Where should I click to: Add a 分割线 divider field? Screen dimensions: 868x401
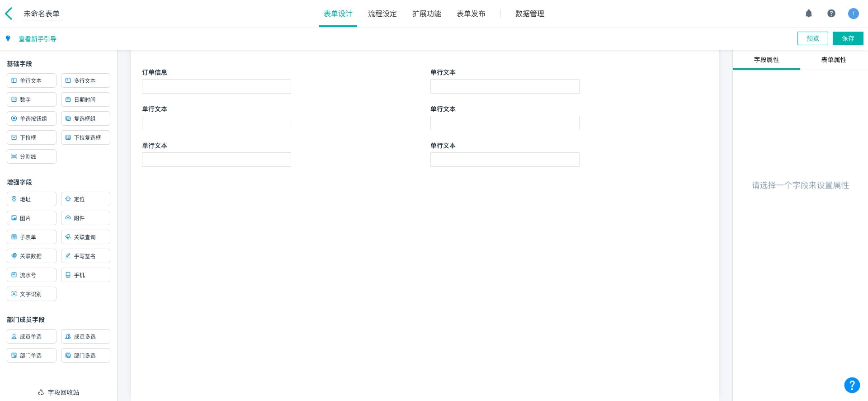32,156
